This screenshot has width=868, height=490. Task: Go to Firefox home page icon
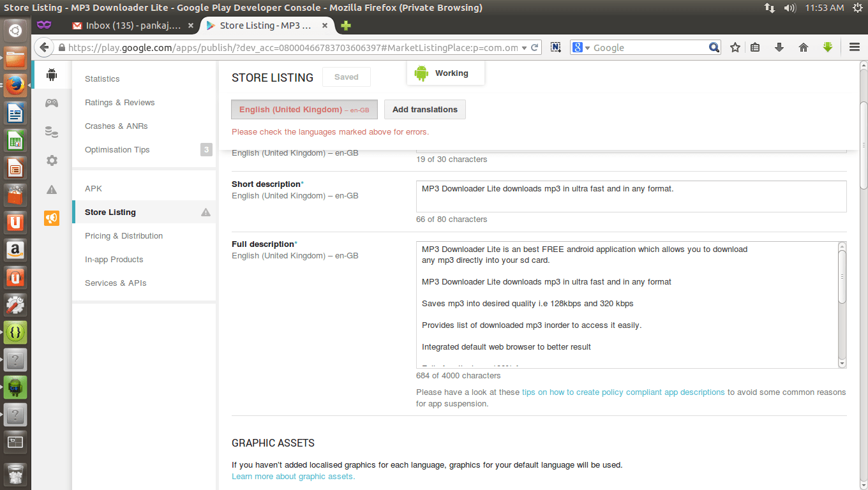804,47
